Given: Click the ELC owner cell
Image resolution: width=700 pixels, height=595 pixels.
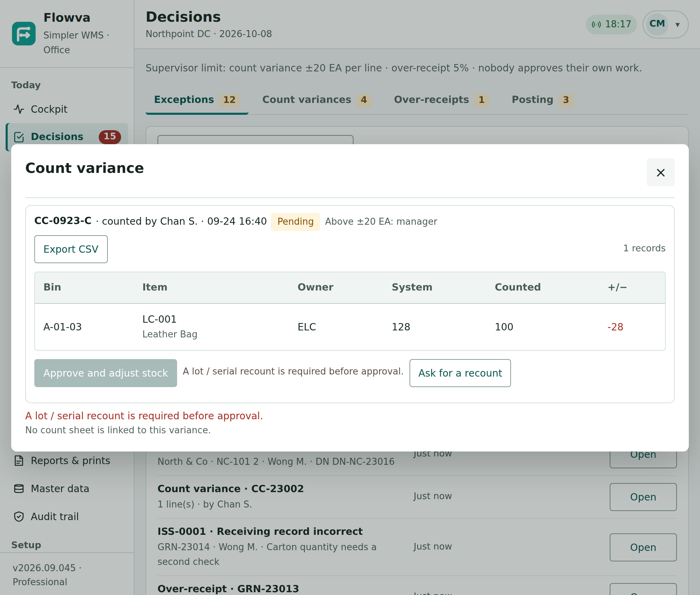Looking at the screenshot, I should 307,327.
